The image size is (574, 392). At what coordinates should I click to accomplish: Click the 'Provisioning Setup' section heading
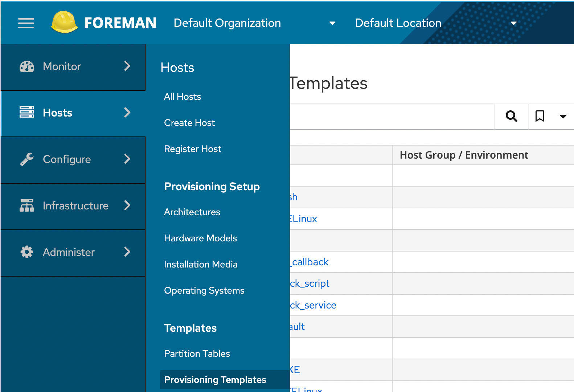click(212, 187)
